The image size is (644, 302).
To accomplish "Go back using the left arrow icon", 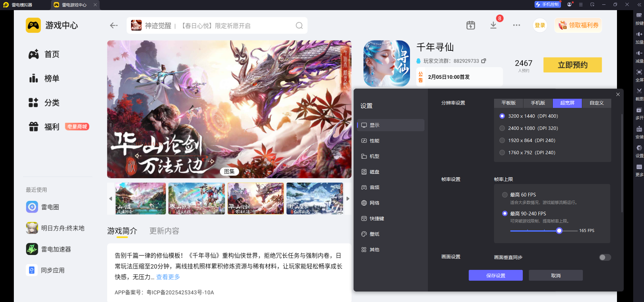I will [x=114, y=25].
